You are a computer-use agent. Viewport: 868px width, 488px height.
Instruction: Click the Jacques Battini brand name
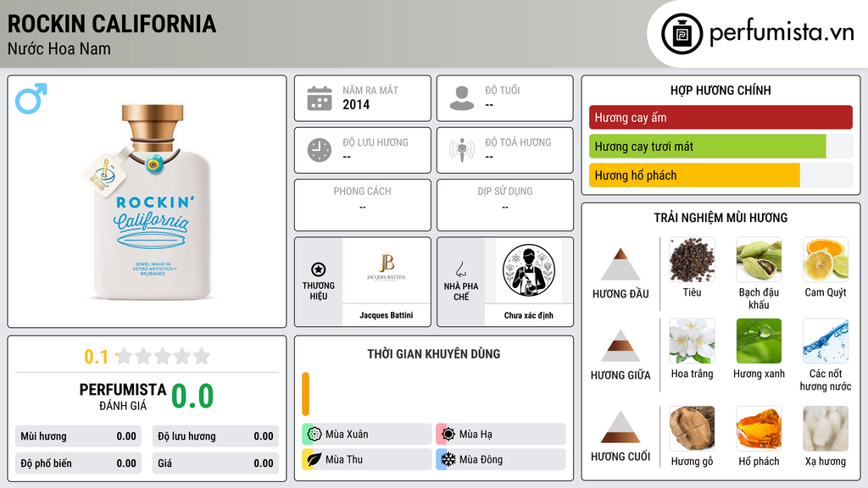click(x=387, y=315)
